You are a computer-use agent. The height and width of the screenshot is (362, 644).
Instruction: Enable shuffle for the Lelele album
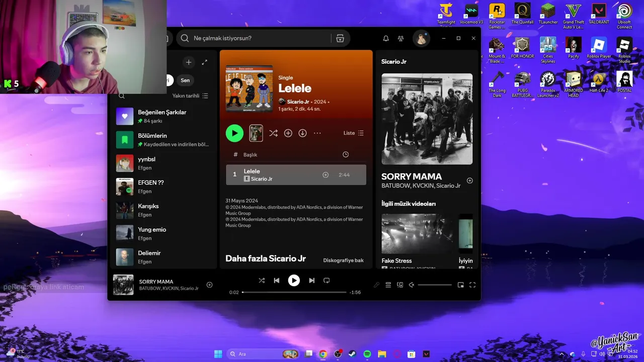273,133
